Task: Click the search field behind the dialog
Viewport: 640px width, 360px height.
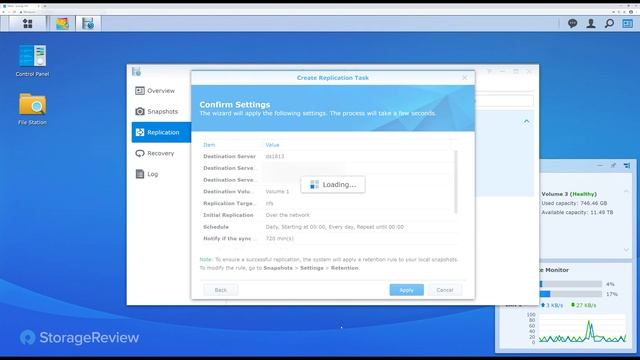Action: click(504, 100)
